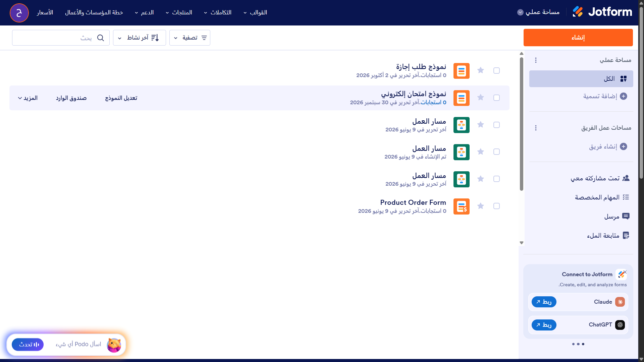Select الكل in the sidebar
Viewport: 644px width, 362px height.
click(581, 79)
